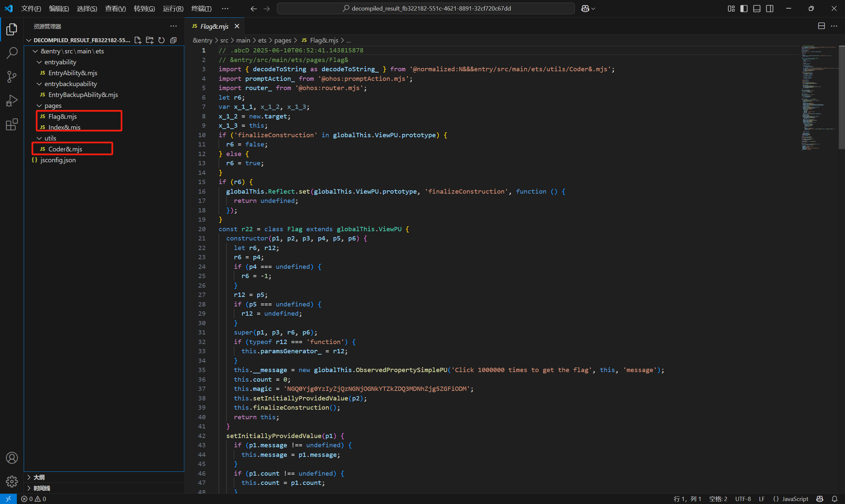Open the Search view in activity bar
The image size is (845, 504).
(x=12, y=53)
